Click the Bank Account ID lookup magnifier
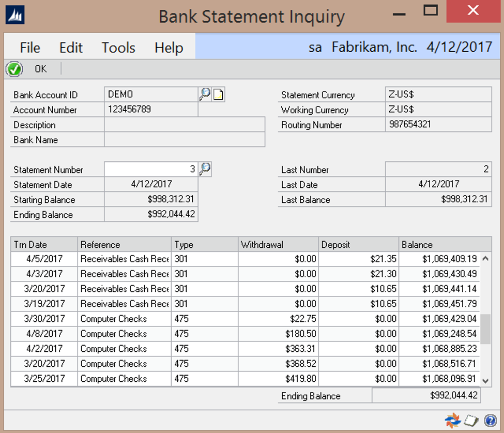Viewport: 504px width, 433px height. [205, 94]
